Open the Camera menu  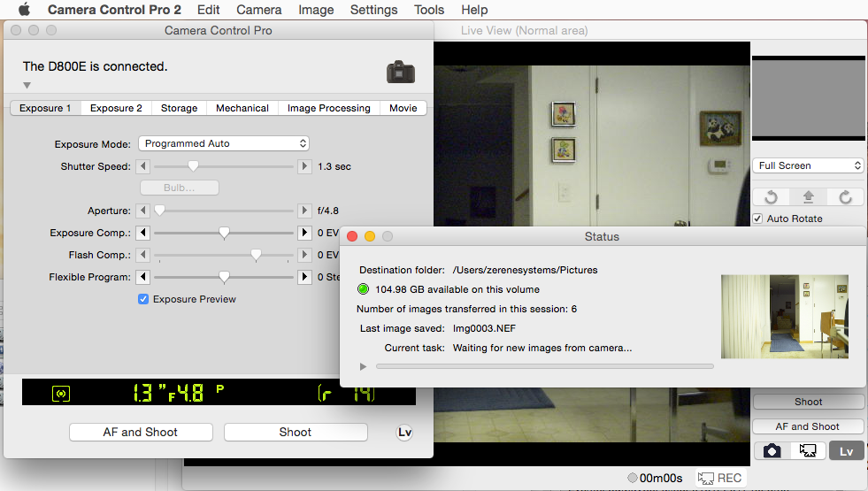(258, 10)
